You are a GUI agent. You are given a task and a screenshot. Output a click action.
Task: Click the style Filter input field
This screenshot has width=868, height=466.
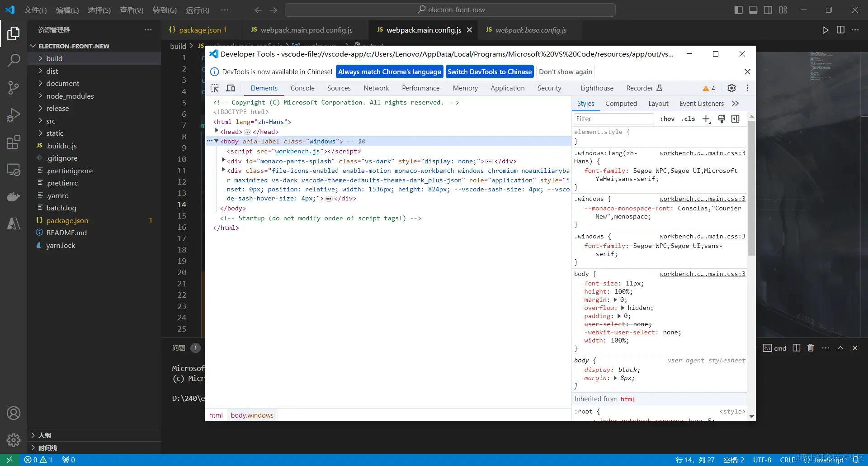[614, 119]
